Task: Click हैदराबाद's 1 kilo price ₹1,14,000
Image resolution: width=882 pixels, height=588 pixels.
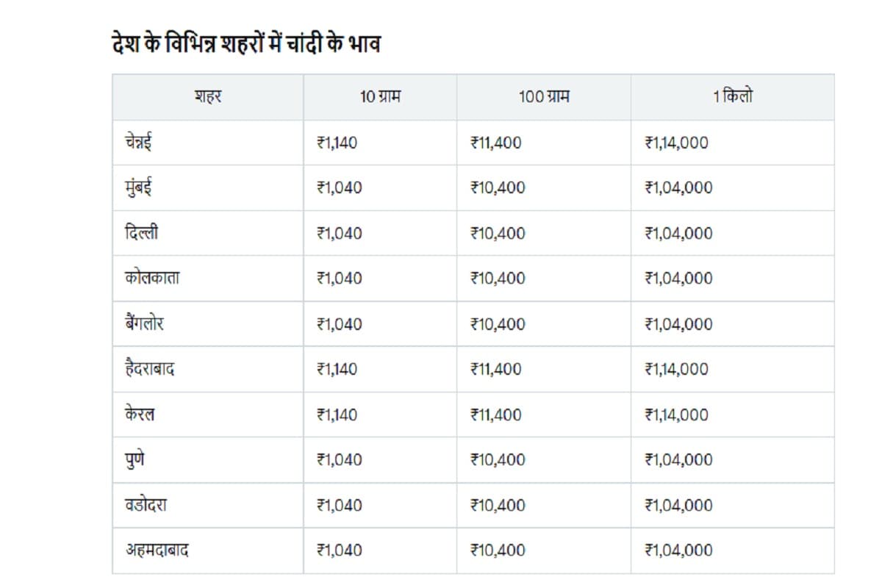Action: pos(676,369)
